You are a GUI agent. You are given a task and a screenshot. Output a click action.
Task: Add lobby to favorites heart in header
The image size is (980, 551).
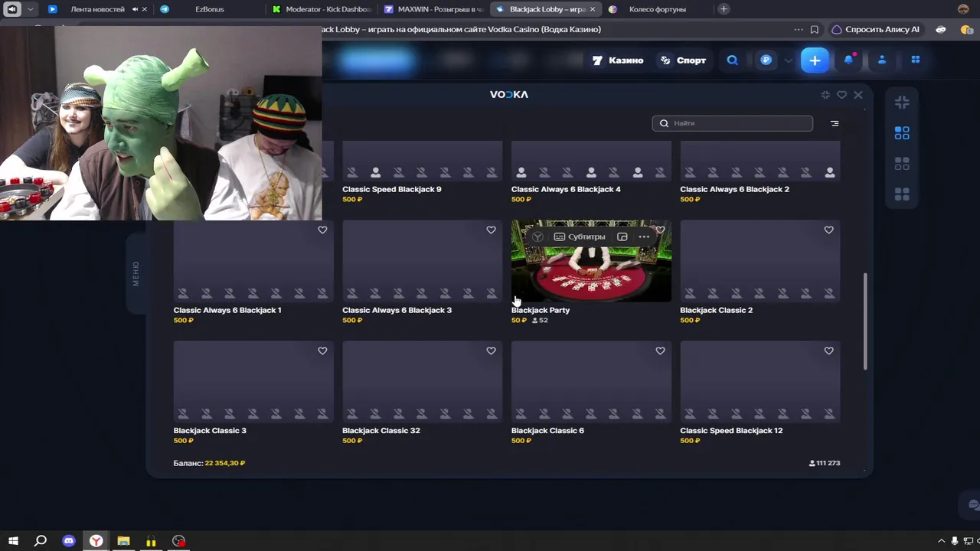(x=841, y=95)
